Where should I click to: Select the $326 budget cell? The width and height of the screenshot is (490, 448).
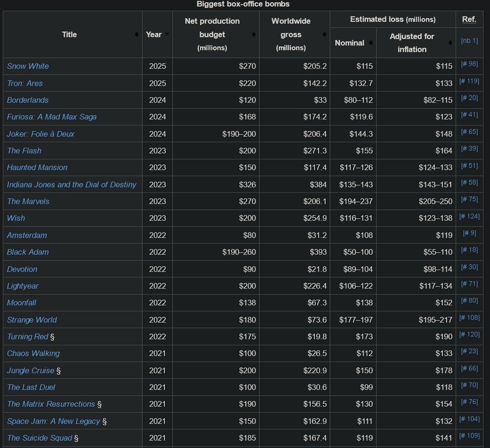(216, 184)
